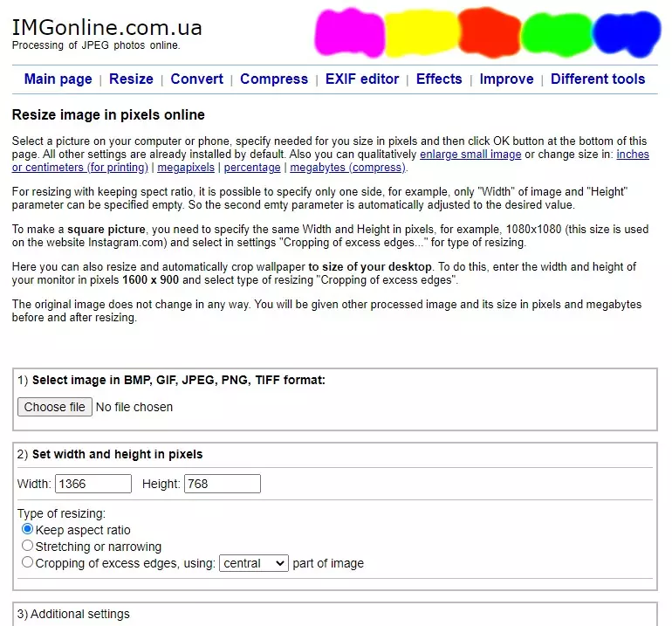Viewport: 672px width, 626px height.
Task: Open the Different tools menu
Action: pos(598,79)
